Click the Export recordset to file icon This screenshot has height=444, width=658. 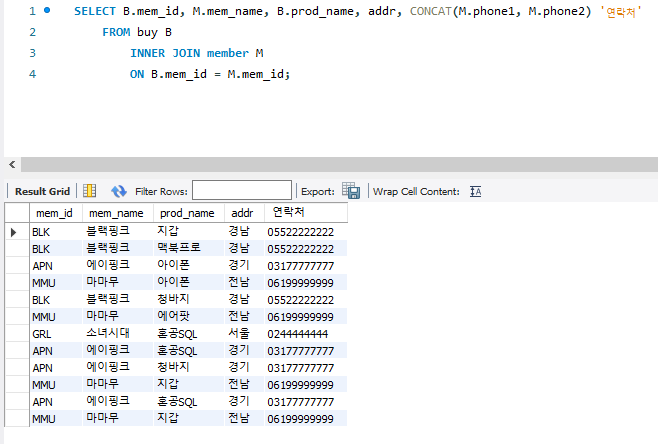coord(351,191)
